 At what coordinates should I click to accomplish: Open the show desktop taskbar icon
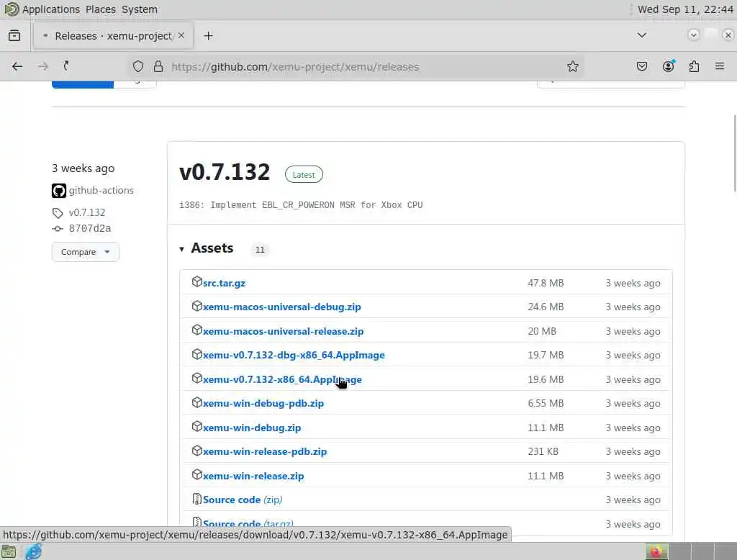pyautogui.click(x=9, y=551)
